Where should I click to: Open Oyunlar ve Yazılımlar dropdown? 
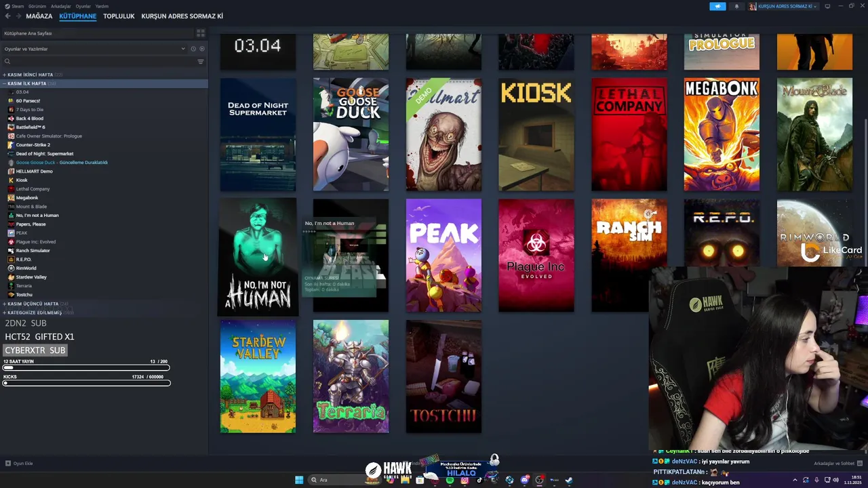click(94, 49)
